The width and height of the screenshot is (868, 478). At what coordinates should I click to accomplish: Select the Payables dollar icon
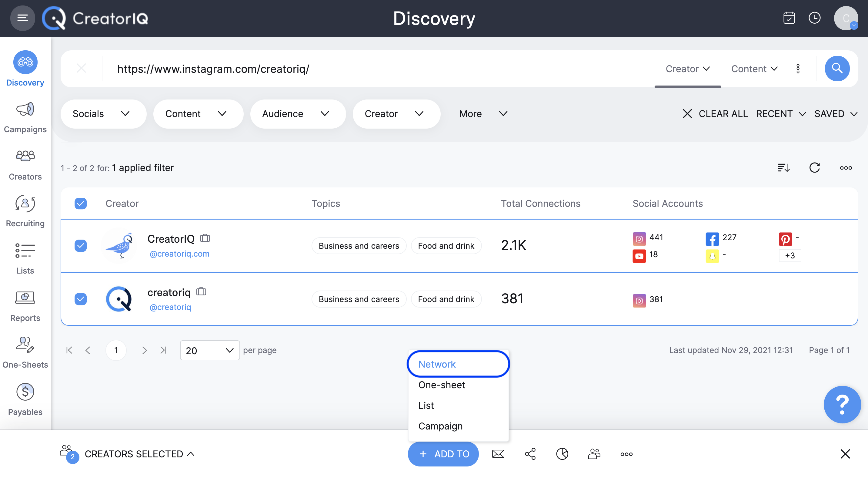25,392
